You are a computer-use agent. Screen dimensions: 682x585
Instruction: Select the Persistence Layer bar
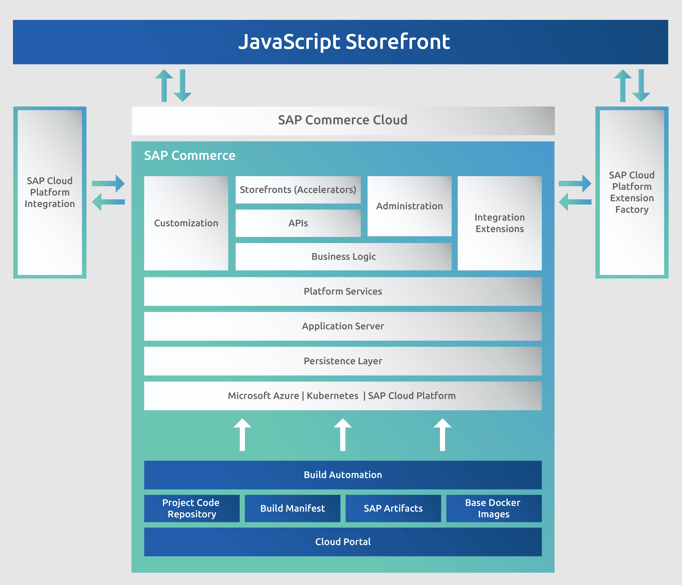pyautogui.click(x=343, y=361)
